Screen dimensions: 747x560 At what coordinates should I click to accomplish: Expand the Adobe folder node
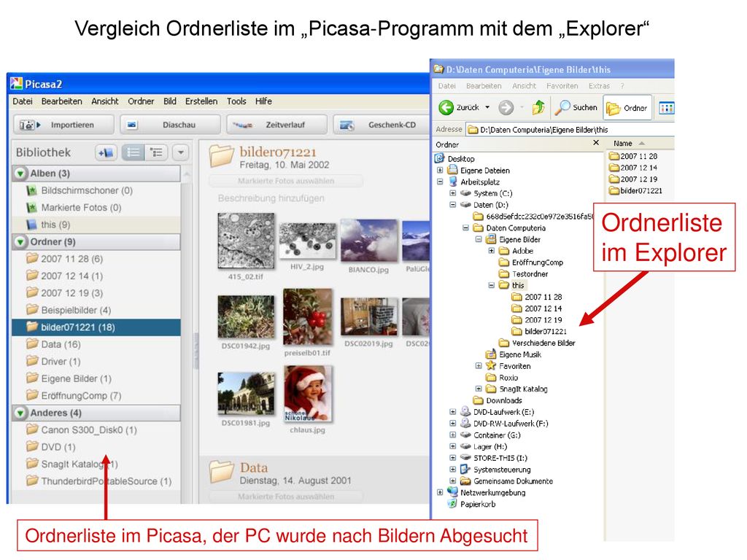[491, 251]
